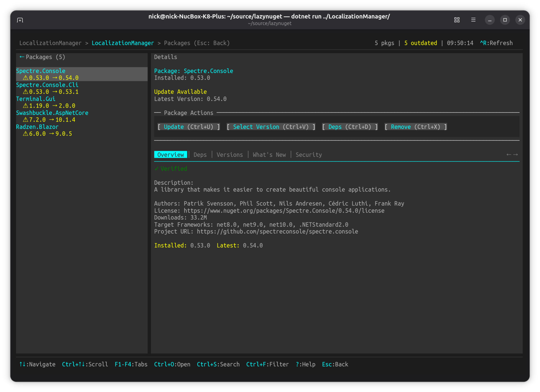The width and height of the screenshot is (540, 392).
Task: Click the Deps (Ctrl+D) action button
Action: point(350,127)
